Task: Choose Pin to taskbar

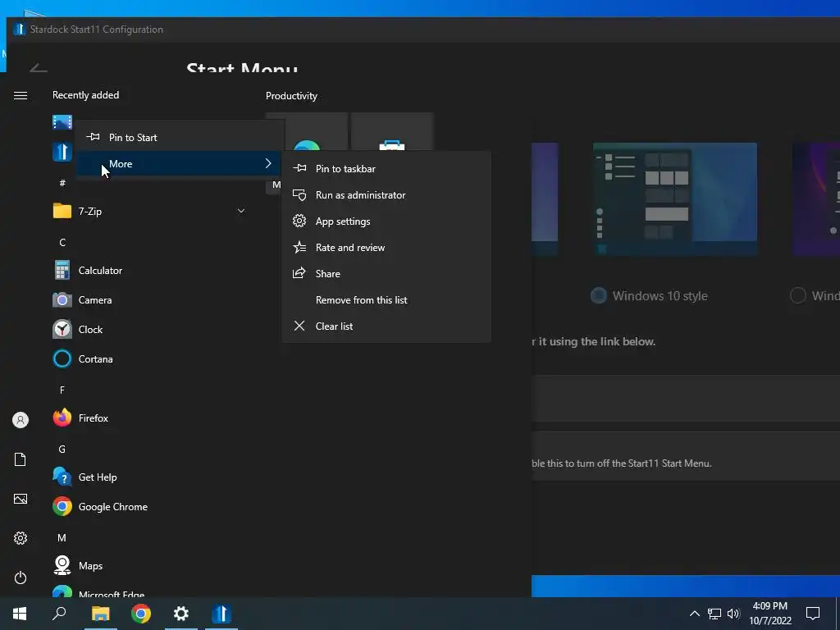Action: click(x=386, y=169)
